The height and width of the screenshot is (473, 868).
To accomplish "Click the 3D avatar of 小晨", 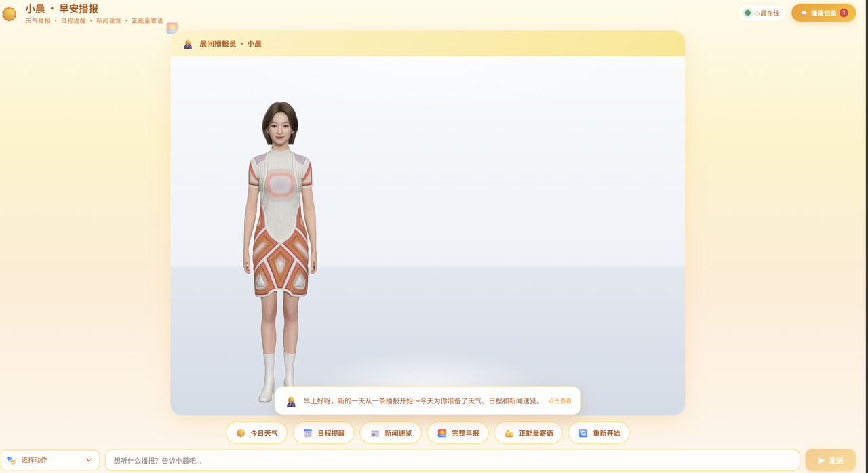I will coord(279,251).
